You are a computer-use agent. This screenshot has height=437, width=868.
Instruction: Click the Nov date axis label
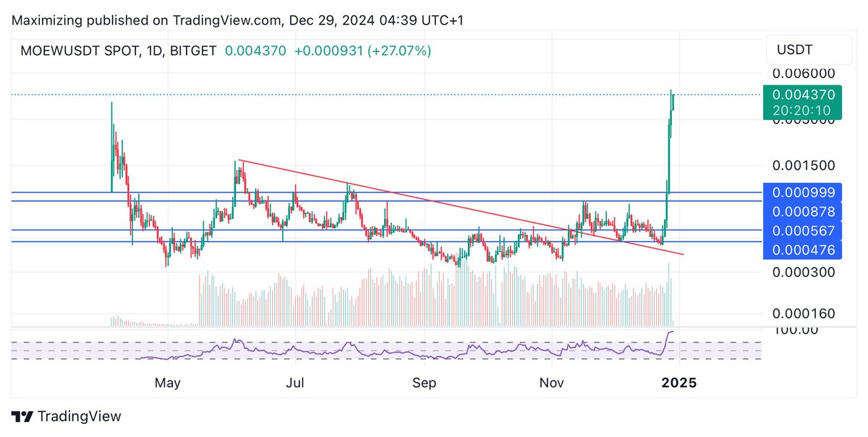(552, 382)
